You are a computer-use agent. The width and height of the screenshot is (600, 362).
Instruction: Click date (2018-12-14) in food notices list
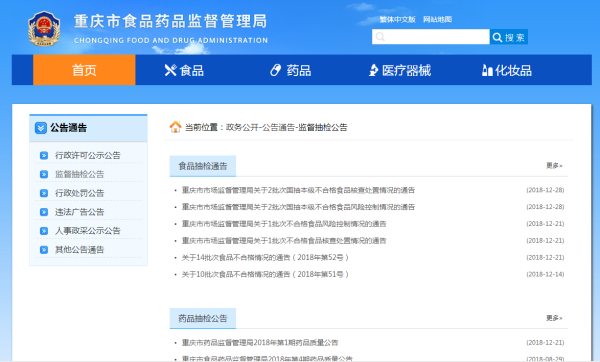tap(545, 274)
